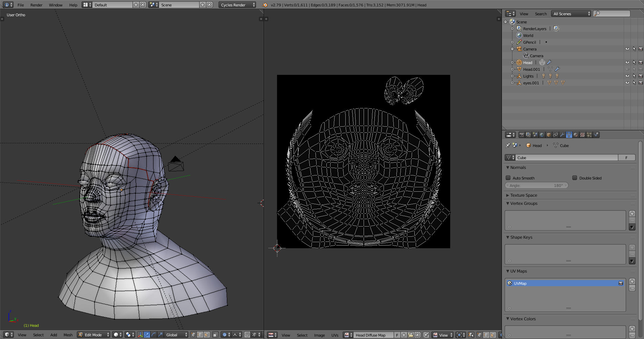Open the Physics properties tab icon

(x=596, y=135)
